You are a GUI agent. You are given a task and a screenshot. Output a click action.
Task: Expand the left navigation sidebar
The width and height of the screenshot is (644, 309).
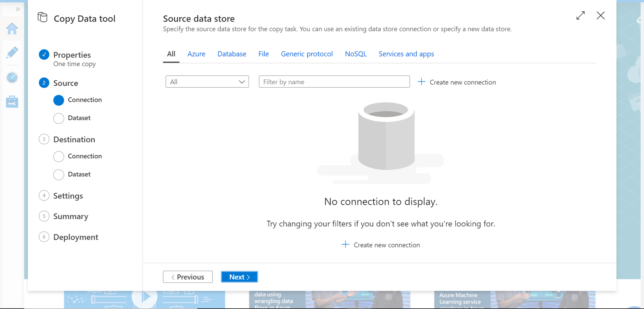click(x=18, y=9)
